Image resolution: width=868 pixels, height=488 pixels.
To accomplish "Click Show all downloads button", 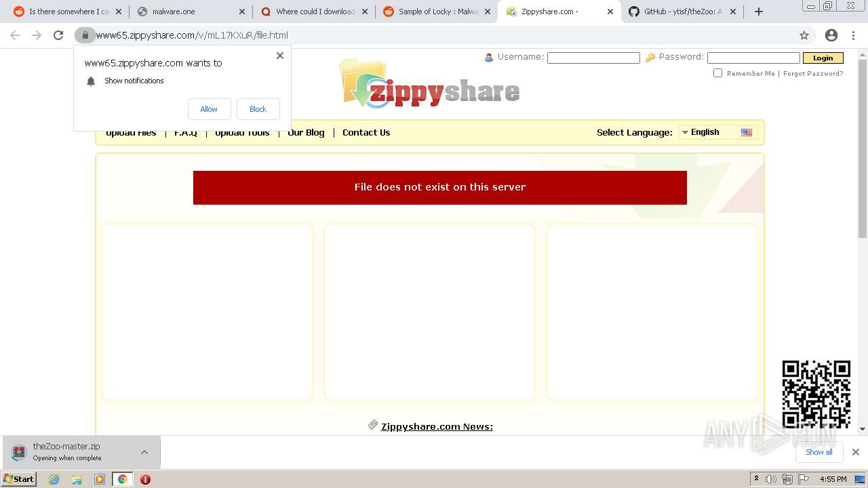I will click(818, 452).
